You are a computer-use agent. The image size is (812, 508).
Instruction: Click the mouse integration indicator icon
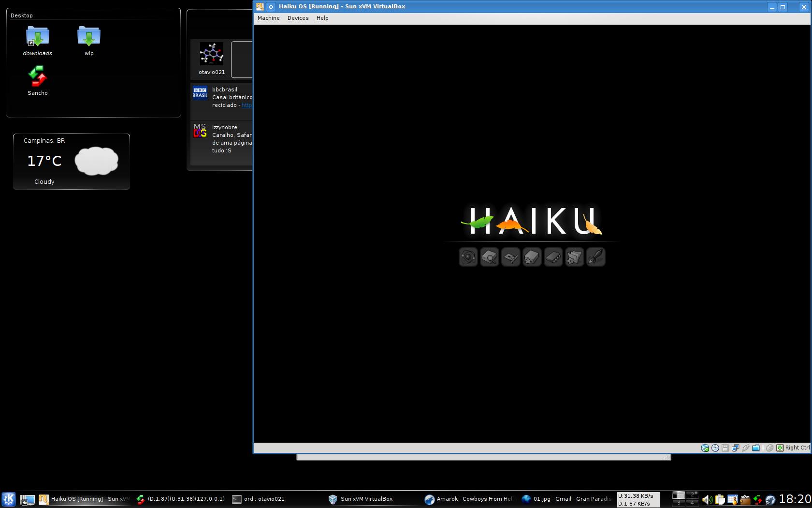769,448
